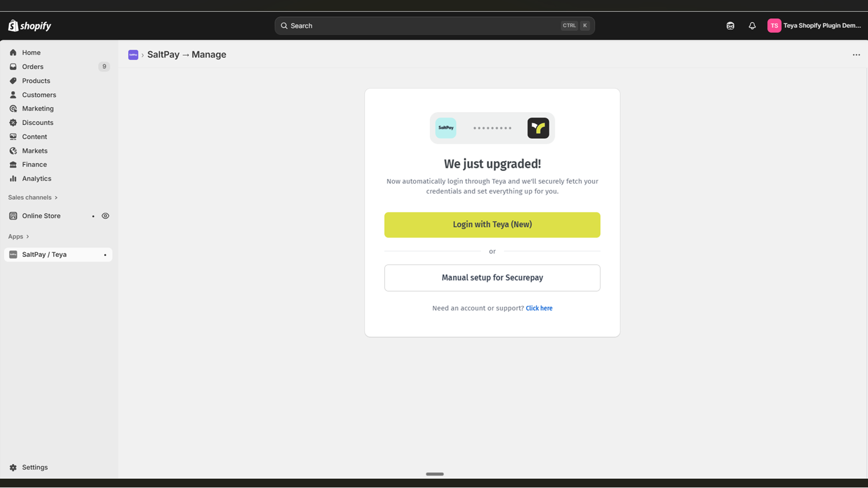Click the search magnifier icon
Image resolution: width=868 pixels, height=488 pixels.
tap(284, 25)
